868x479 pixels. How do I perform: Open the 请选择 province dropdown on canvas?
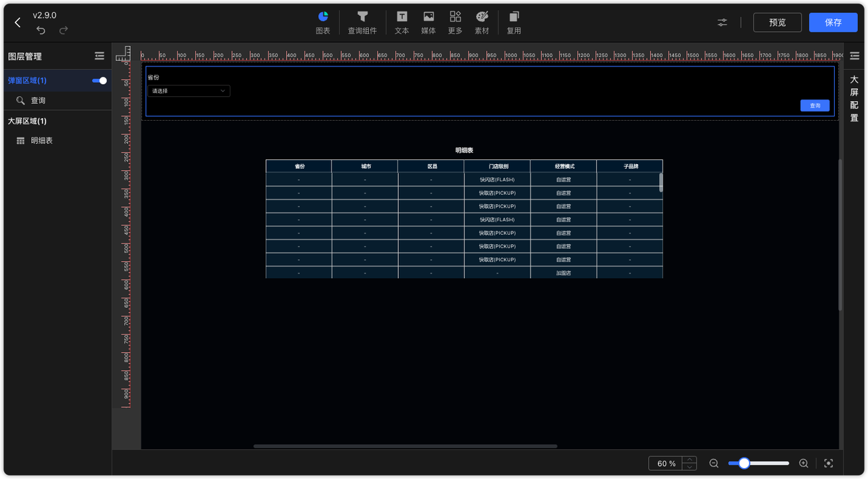click(189, 90)
